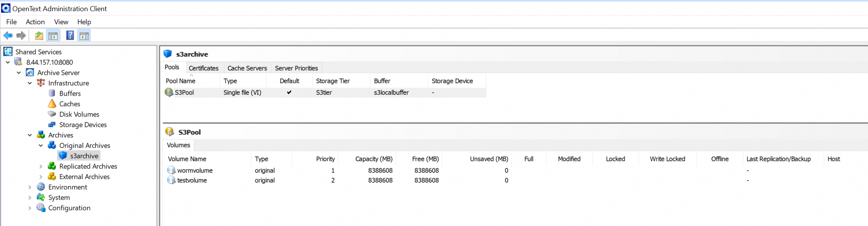Click the Up one level folder icon
Image resolution: width=868 pixels, height=226 pixels.
coord(39,36)
